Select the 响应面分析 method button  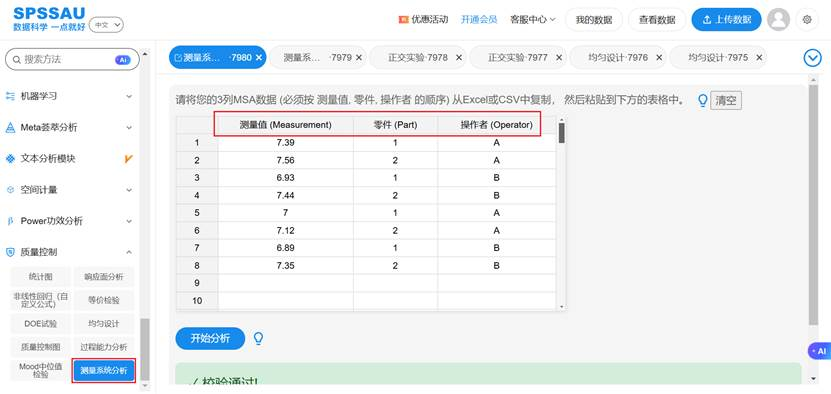coord(104,277)
